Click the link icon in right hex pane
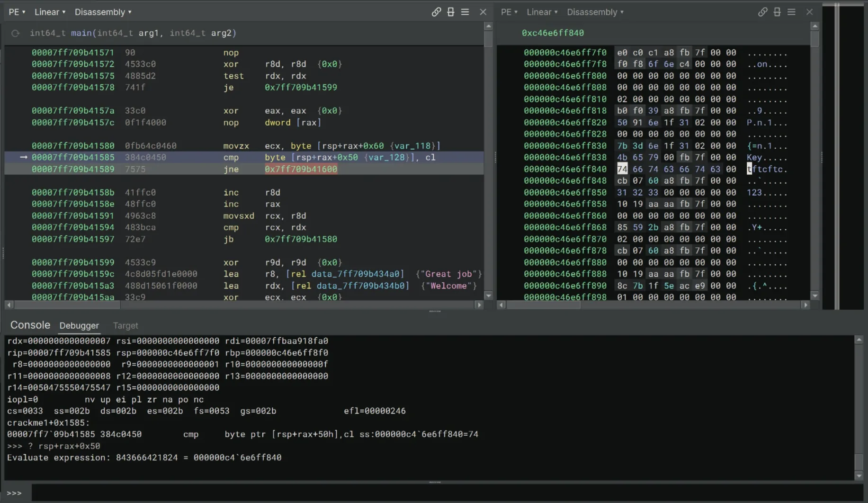 (x=762, y=12)
